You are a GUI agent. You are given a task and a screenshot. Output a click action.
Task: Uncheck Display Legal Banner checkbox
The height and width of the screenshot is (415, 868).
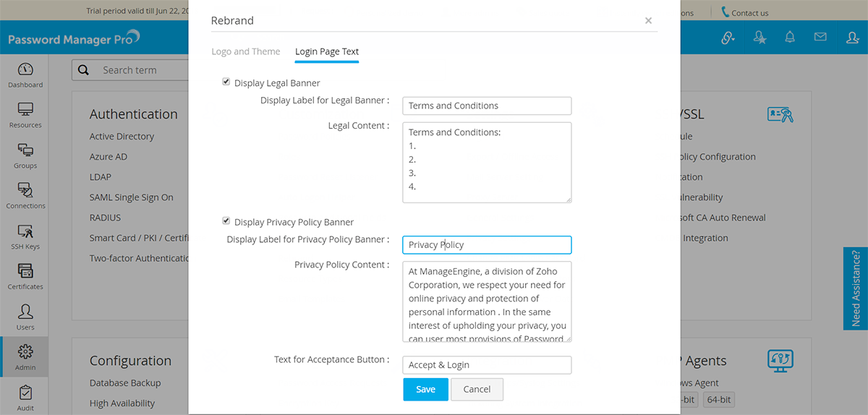226,82
